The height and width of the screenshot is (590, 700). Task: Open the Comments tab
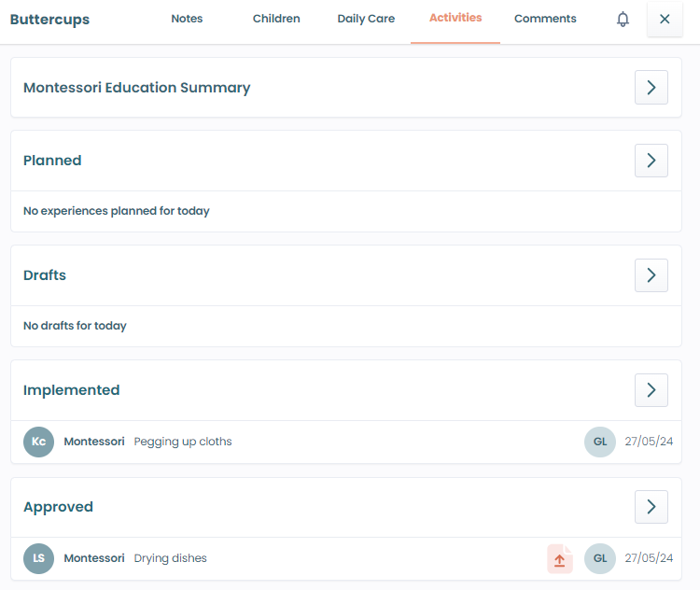545,20
